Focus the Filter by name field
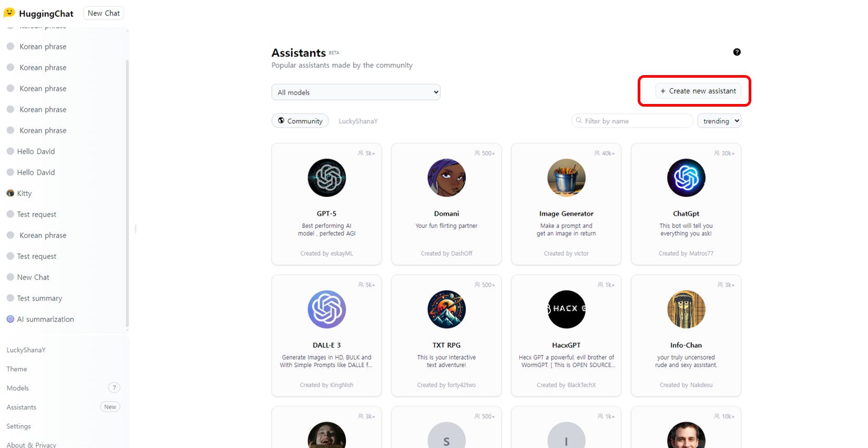The width and height of the screenshot is (868, 448). (635, 121)
